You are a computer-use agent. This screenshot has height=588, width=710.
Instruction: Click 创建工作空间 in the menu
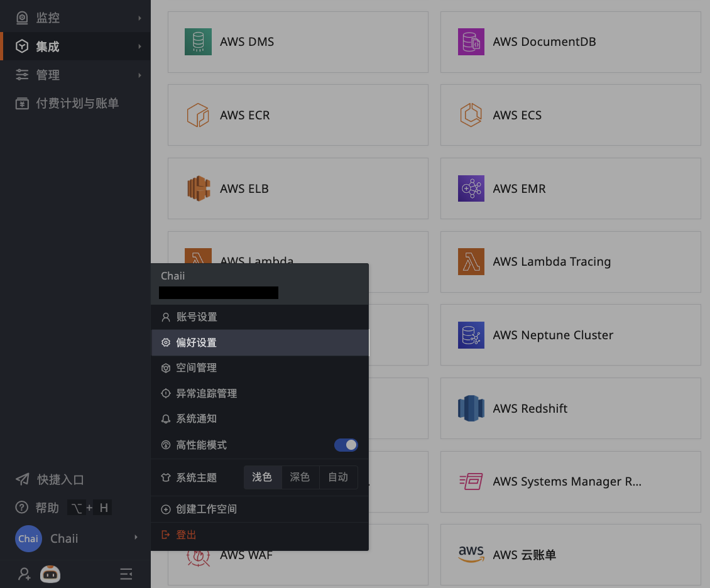click(206, 509)
